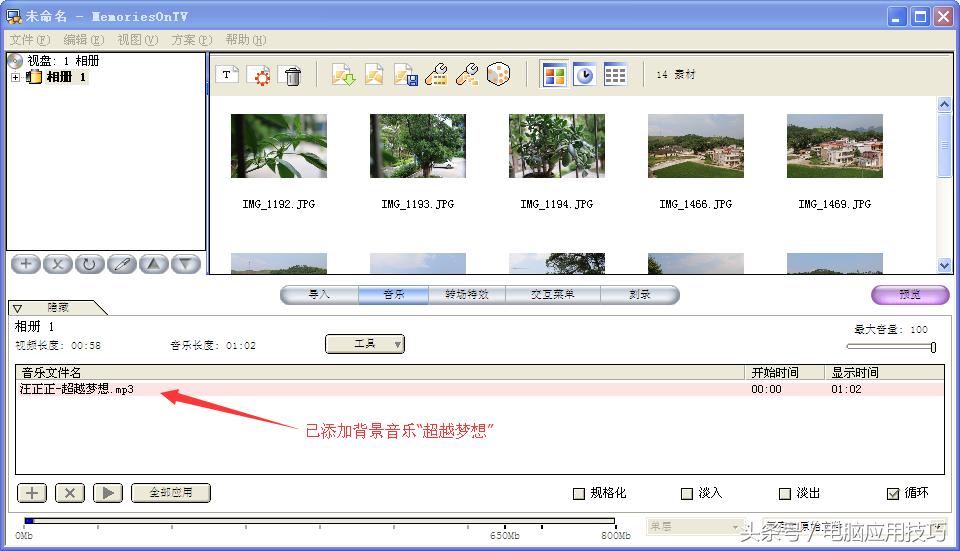Open 方案 menu

tap(192, 40)
